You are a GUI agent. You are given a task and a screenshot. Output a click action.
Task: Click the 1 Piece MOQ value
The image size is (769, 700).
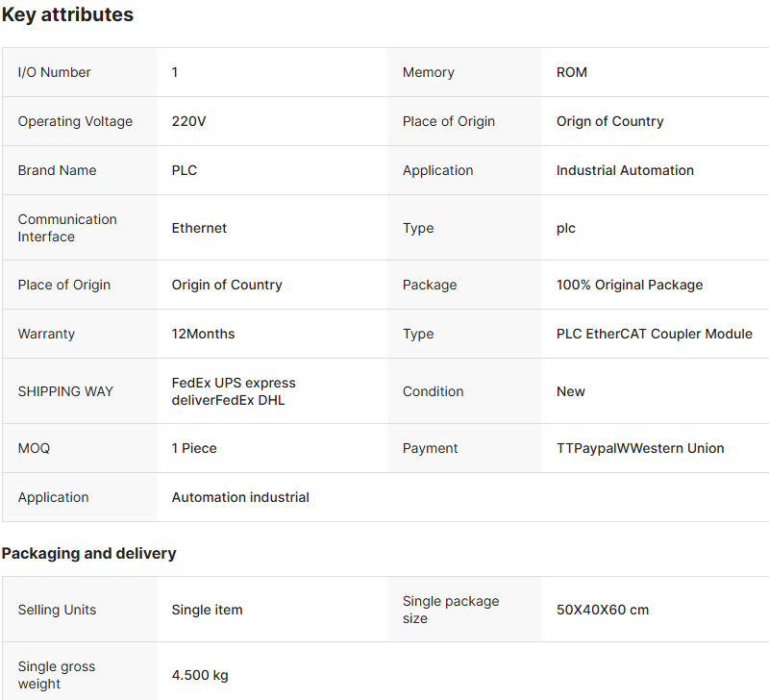coord(194,448)
